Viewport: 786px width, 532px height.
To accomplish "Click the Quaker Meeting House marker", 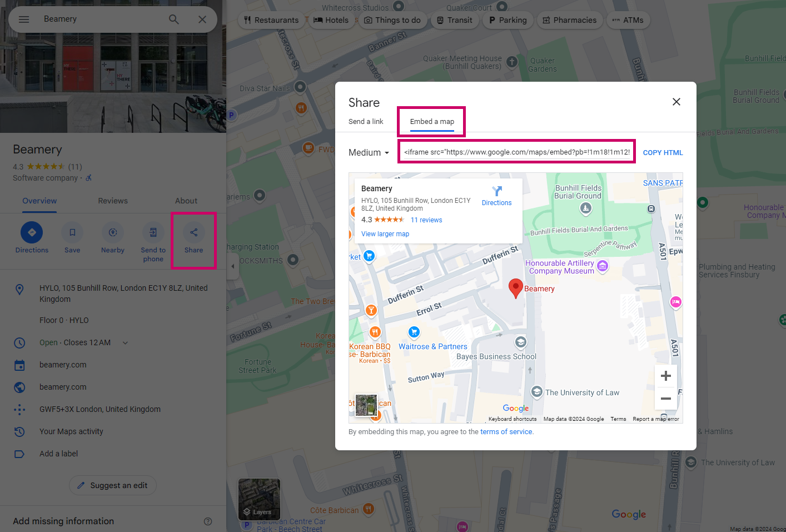I will (x=512, y=62).
